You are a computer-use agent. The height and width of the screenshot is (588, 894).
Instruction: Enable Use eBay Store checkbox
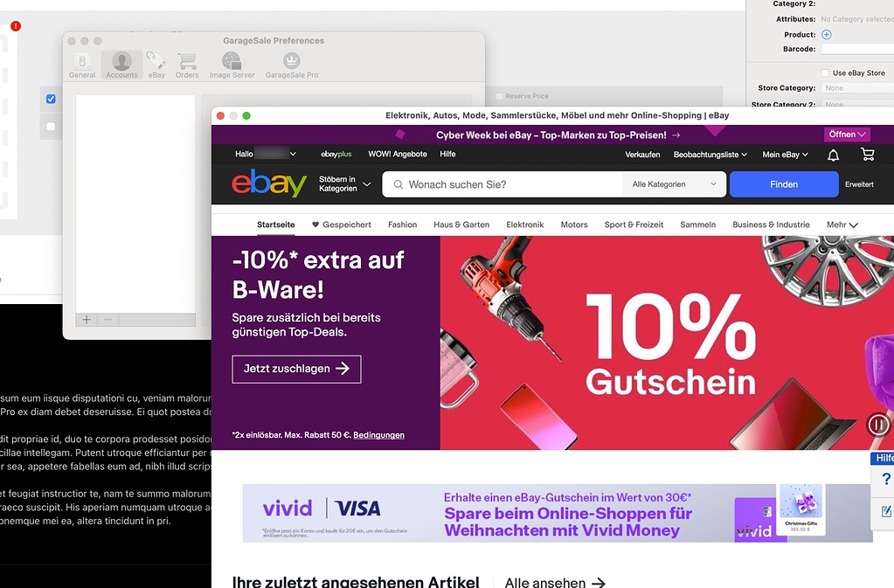(x=824, y=73)
